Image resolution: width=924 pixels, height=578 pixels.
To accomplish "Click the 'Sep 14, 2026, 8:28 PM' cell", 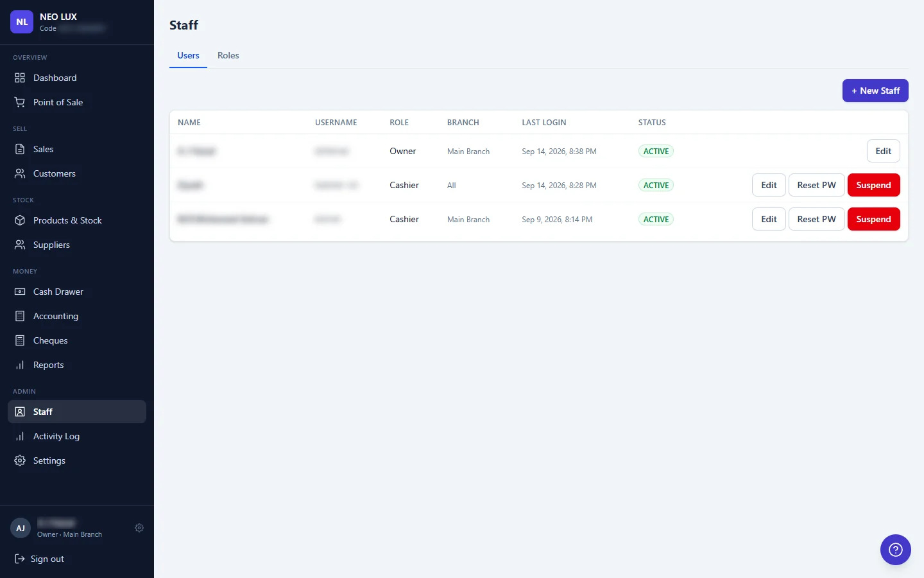I will point(559,186).
